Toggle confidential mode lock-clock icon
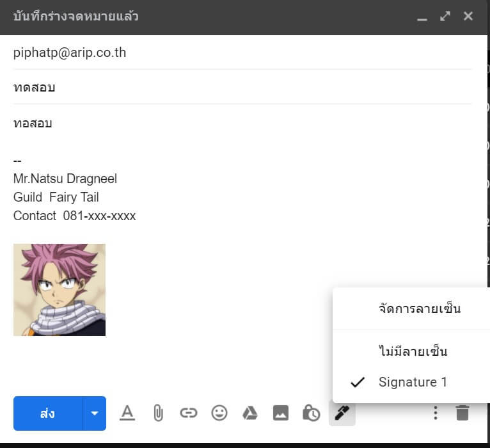 point(311,413)
